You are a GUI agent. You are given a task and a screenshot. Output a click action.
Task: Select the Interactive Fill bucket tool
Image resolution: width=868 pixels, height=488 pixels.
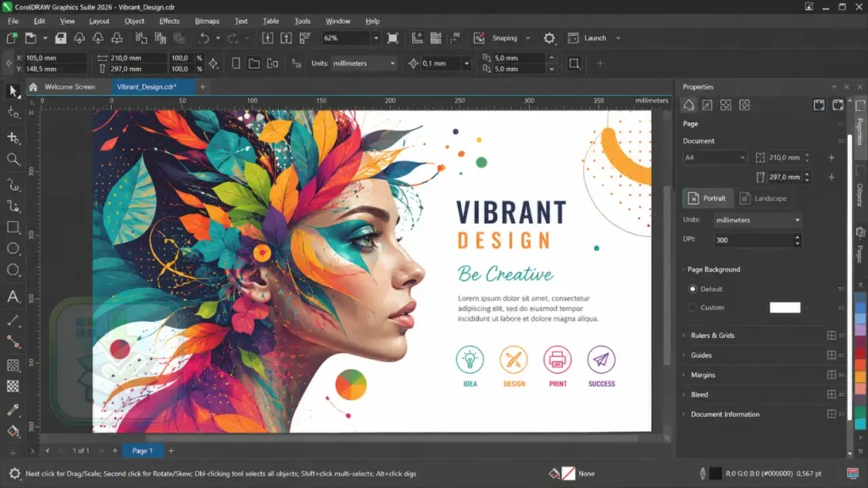pyautogui.click(x=14, y=431)
